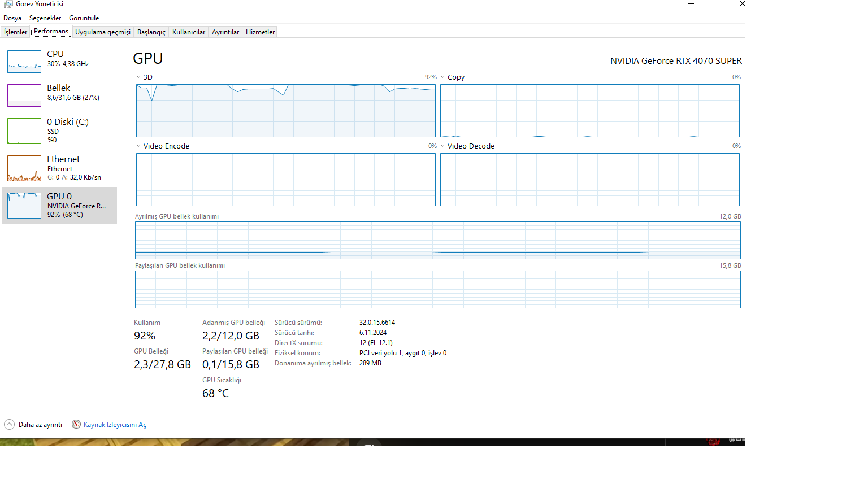868x488 pixels.
Task: Click the large GPU heading
Action: 148,58
